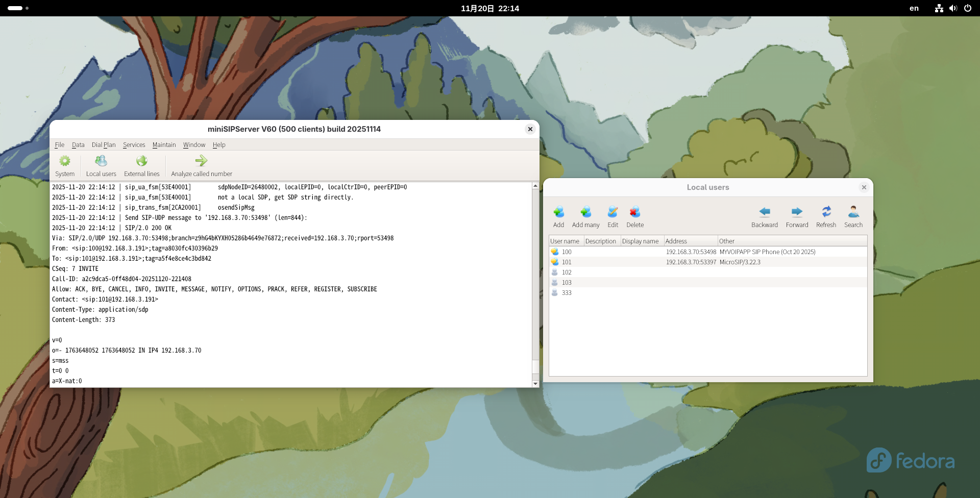Click the Add many users icon
The width and height of the screenshot is (980, 498).
point(585,217)
